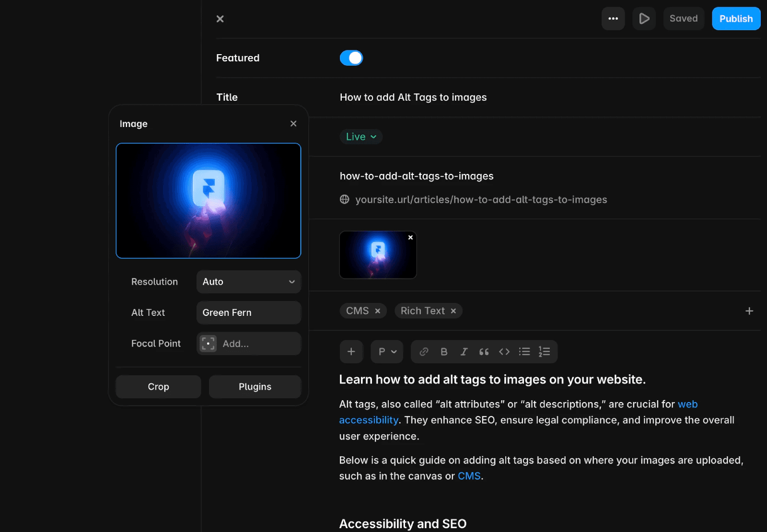Toggle the Featured switch off
This screenshot has height=532, width=767.
click(351, 58)
